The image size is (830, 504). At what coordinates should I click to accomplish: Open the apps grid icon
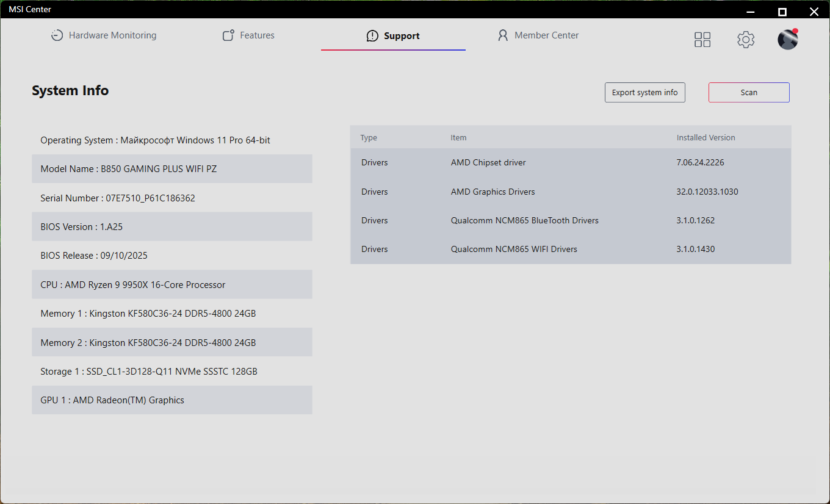click(x=702, y=40)
